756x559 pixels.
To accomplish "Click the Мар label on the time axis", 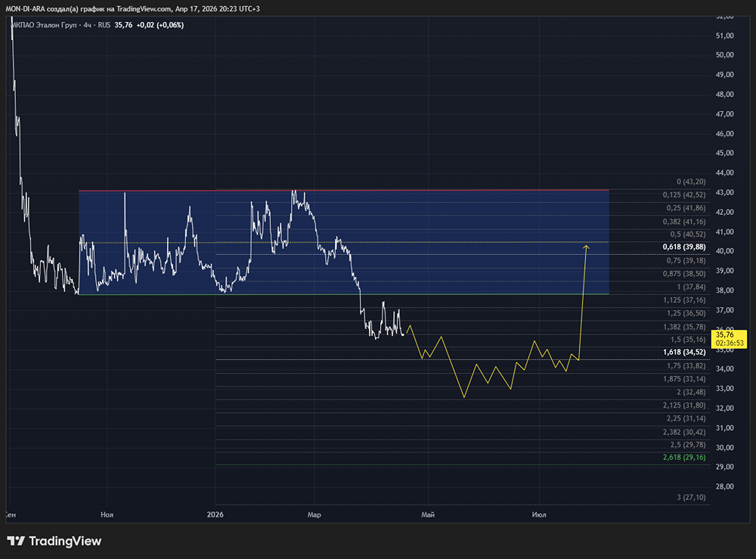I will pos(314,514).
